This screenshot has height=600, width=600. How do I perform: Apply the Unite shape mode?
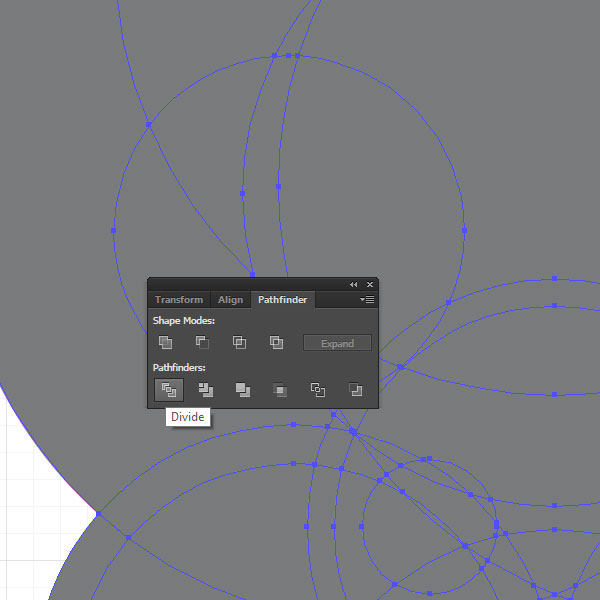(x=165, y=342)
